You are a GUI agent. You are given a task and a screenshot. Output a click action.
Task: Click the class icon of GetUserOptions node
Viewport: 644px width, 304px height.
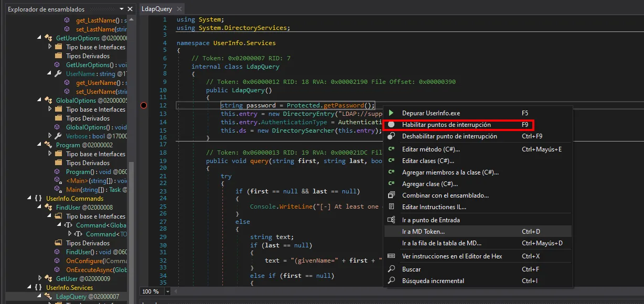pos(48,38)
